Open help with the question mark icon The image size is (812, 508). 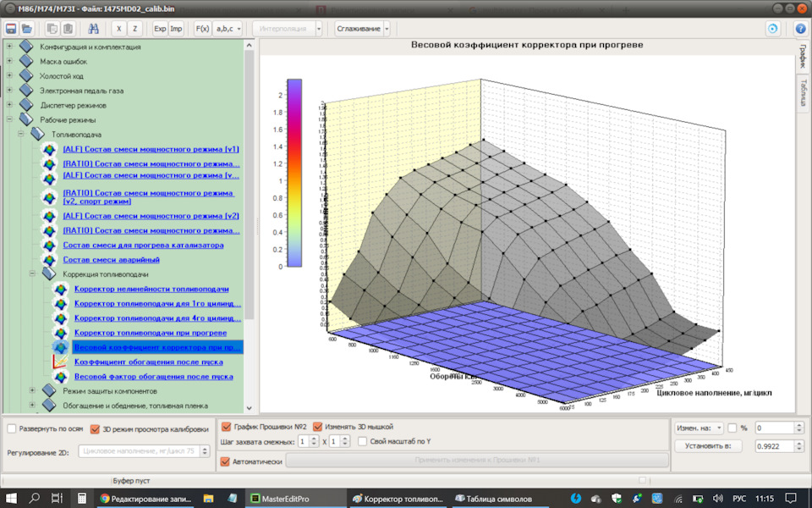coord(801,29)
